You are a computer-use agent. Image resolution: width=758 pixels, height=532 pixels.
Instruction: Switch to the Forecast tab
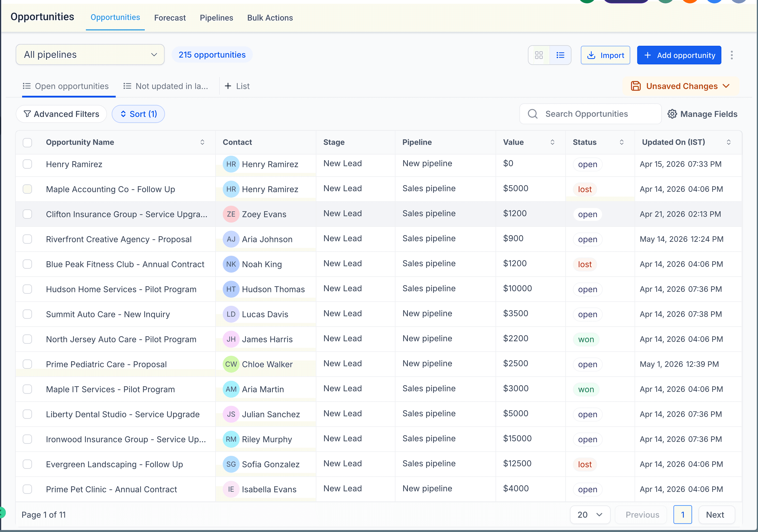point(170,18)
